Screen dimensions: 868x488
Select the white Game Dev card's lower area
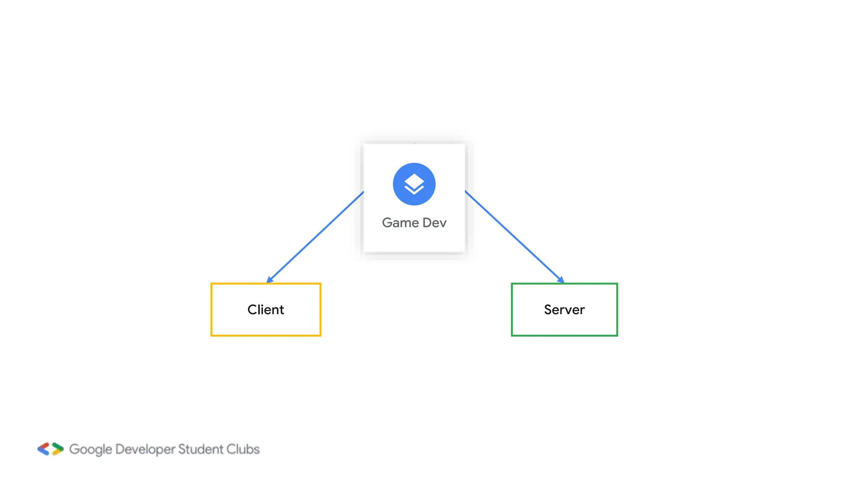(x=414, y=242)
